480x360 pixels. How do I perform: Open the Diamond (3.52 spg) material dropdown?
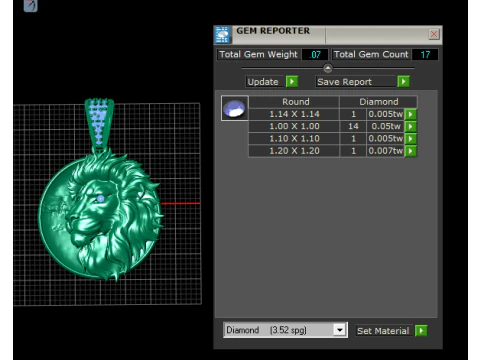click(x=340, y=330)
